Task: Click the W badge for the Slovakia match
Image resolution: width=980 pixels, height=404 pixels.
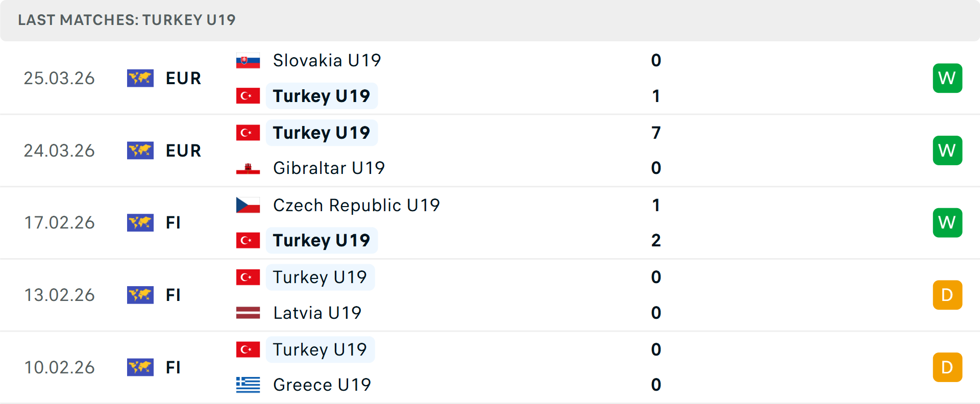Action: coord(947,78)
